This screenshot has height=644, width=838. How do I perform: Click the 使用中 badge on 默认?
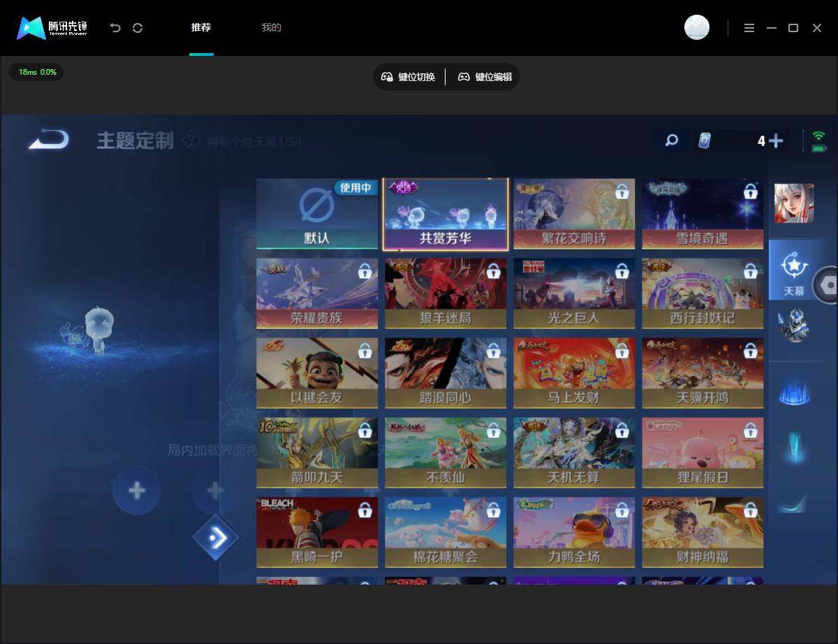tap(356, 187)
